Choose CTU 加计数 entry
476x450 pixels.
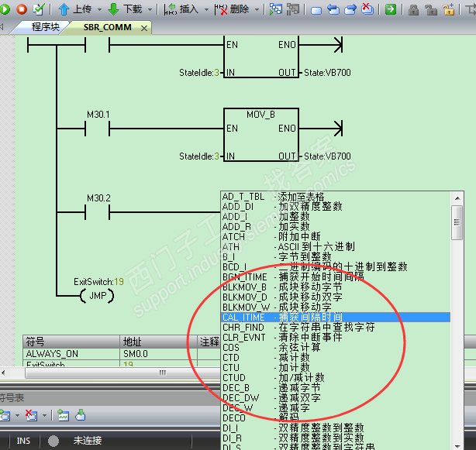[x=336, y=368]
